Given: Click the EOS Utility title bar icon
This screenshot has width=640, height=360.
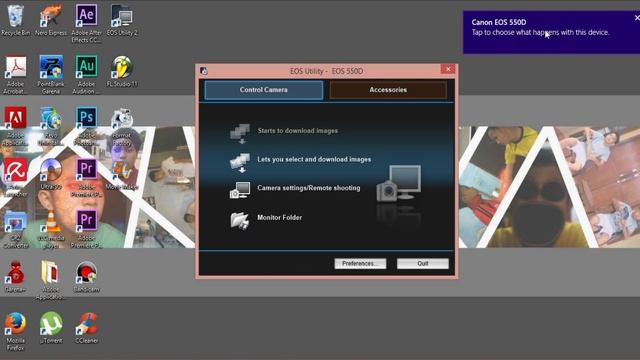Looking at the screenshot, I should point(204,71).
